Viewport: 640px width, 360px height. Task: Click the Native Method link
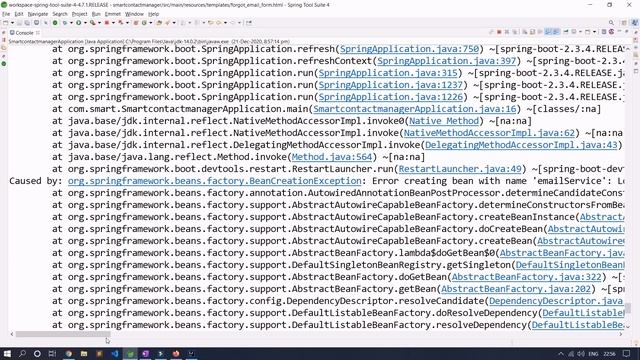click(x=444, y=121)
